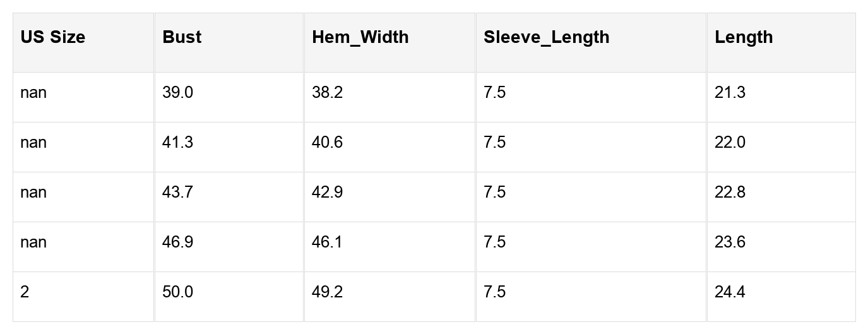
Task: Click the US Size column header
Action: (x=53, y=37)
